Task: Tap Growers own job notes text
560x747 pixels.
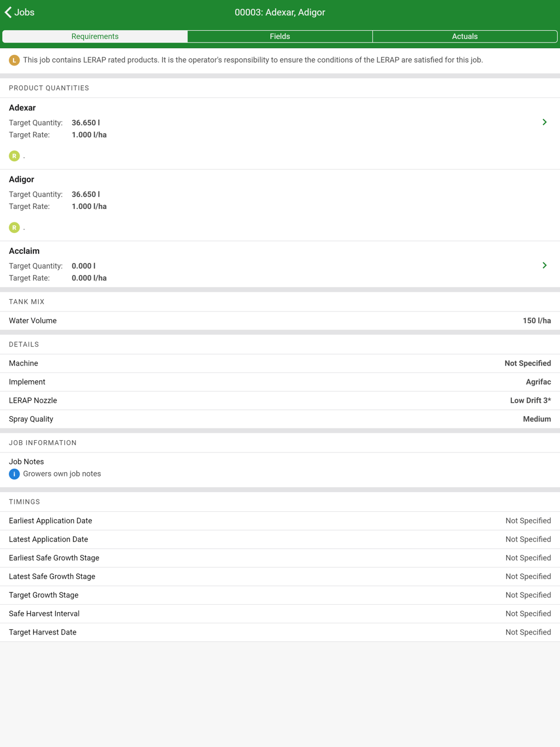Action: (62, 474)
